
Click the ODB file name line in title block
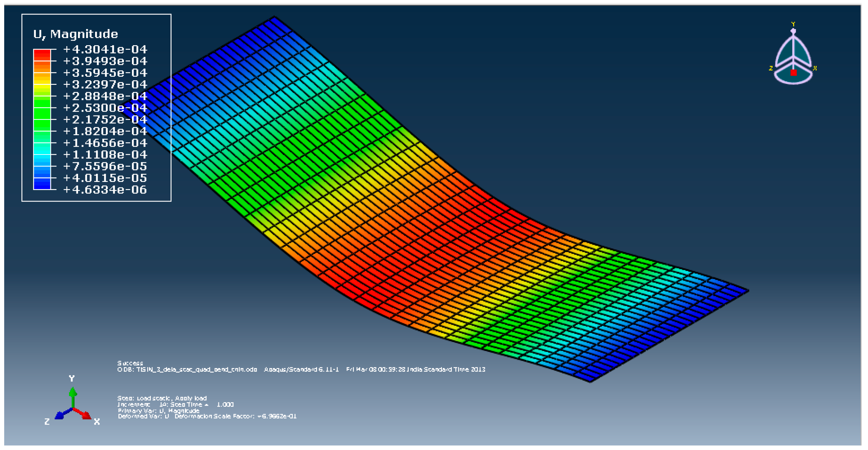click(187, 370)
